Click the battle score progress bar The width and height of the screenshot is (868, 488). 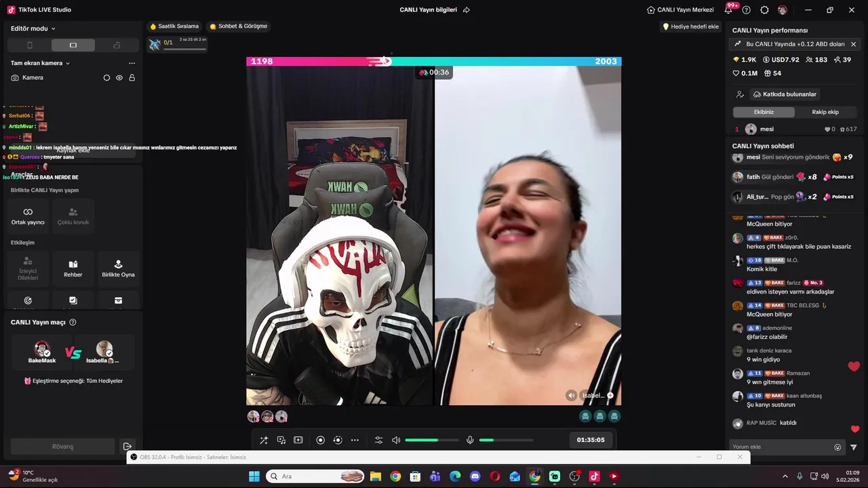point(434,62)
